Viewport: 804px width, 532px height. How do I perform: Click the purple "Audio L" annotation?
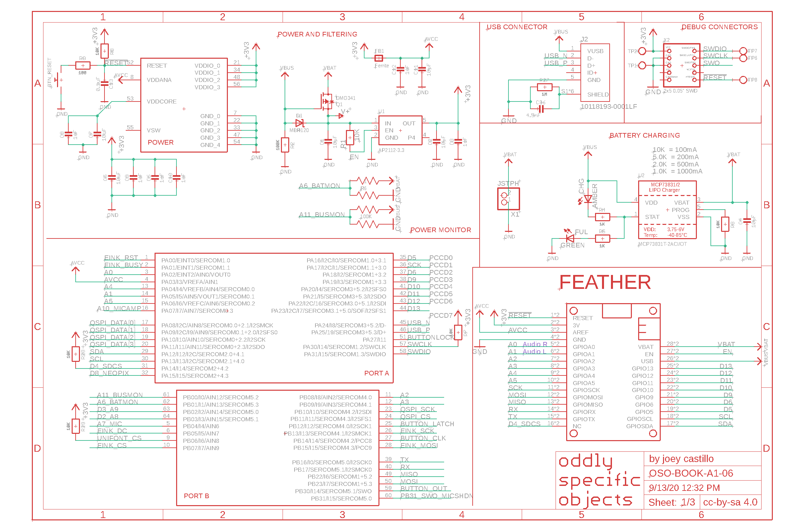[x=534, y=351]
